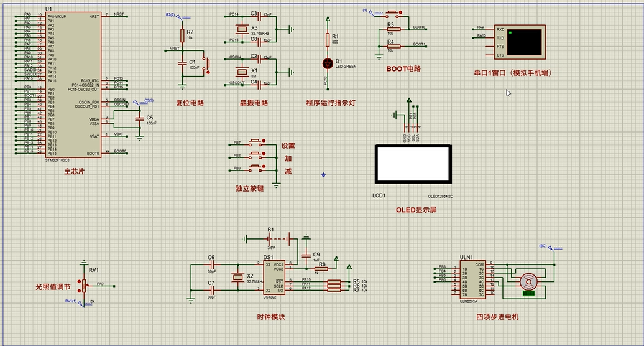
Task: Select crystal X2 beside DS1302
Action: point(238,278)
